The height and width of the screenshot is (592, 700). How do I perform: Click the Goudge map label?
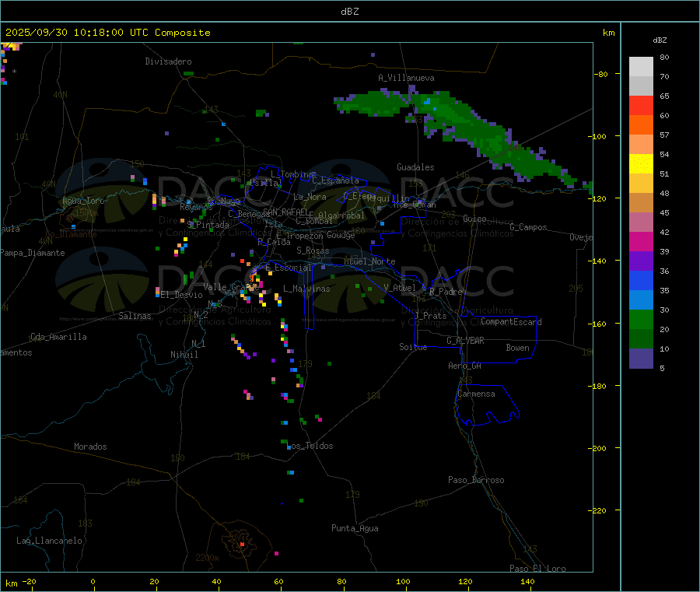(x=341, y=235)
